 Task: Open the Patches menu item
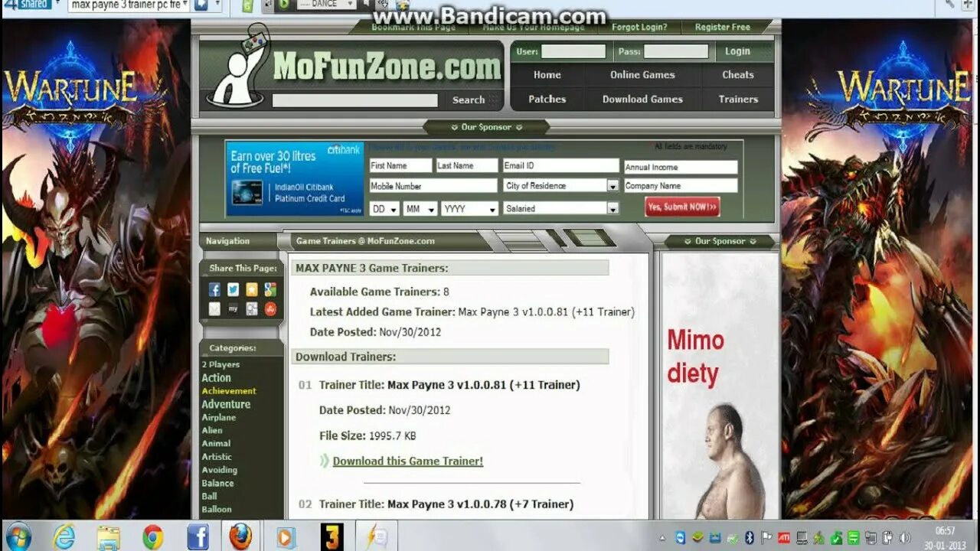pyautogui.click(x=547, y=99)
